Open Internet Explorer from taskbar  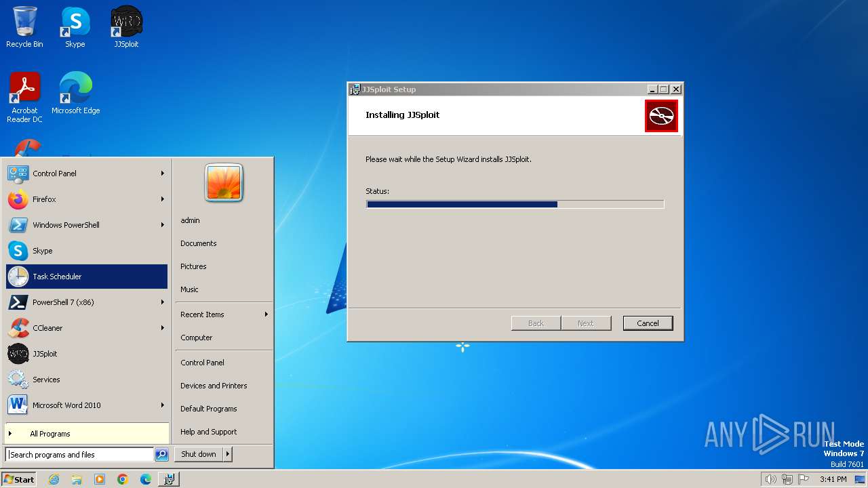coord(54,479)
